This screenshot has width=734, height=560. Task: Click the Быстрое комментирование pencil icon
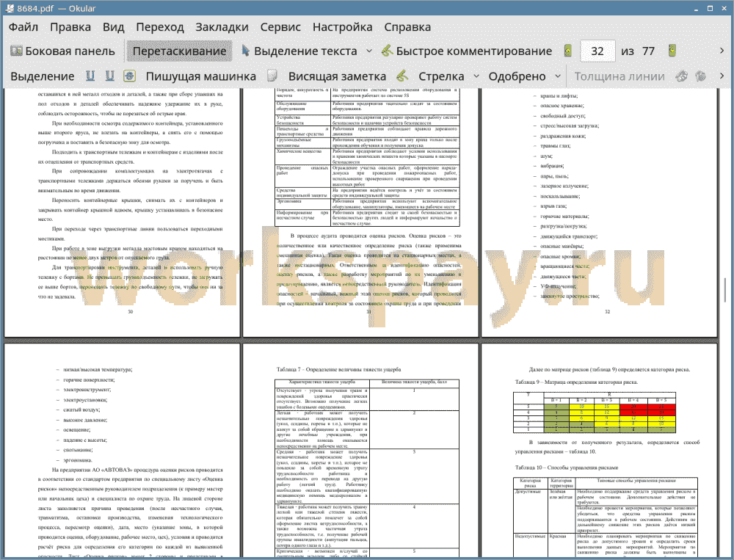387,51
